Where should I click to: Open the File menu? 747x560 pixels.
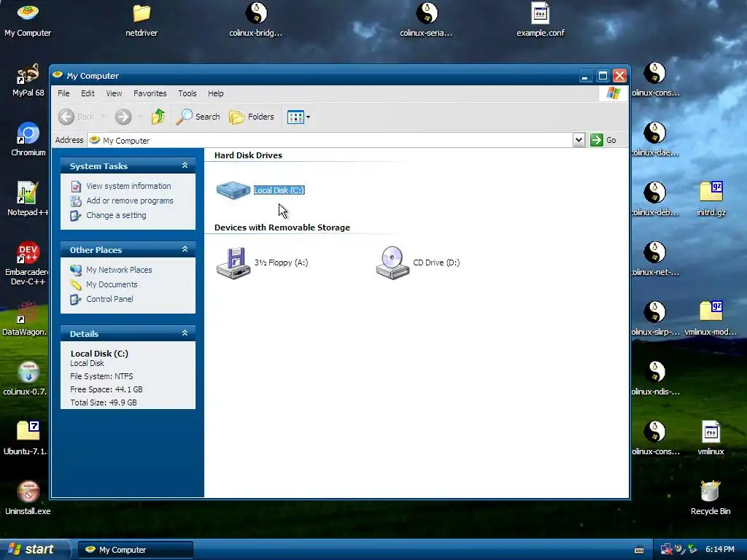pyautogui.click(x=63, y=93)
